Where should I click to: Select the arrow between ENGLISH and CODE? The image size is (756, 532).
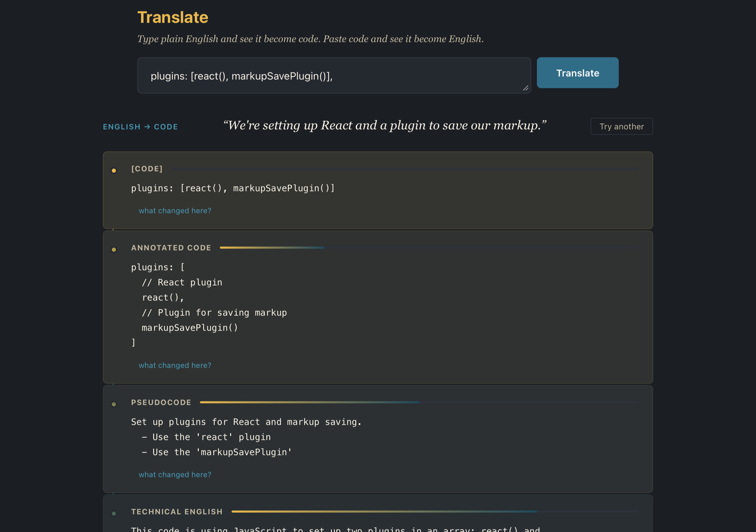tap(147, 126)
